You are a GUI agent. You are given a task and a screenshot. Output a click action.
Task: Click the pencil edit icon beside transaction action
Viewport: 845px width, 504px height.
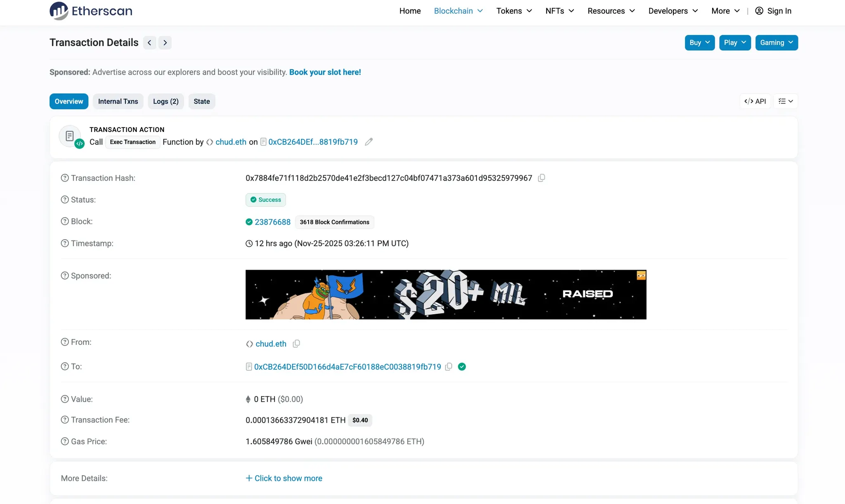coord(369,142)
